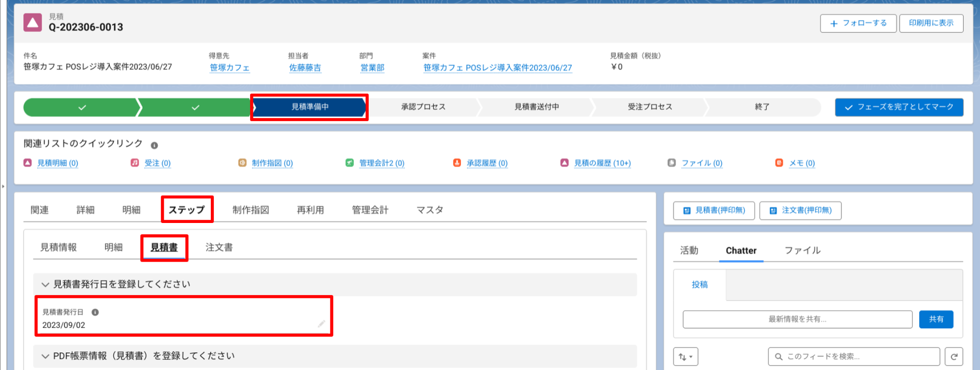Click the 最新情報を共有 input box
The width and height of the screenshot is (980, 370).
797,319
